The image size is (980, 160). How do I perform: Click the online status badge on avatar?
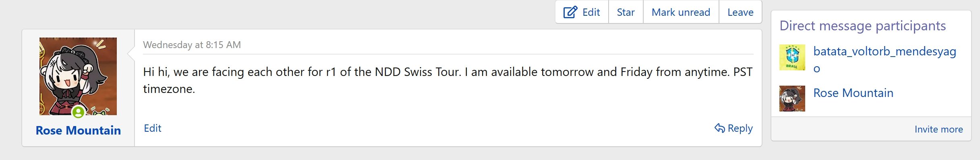coord(78,112)
